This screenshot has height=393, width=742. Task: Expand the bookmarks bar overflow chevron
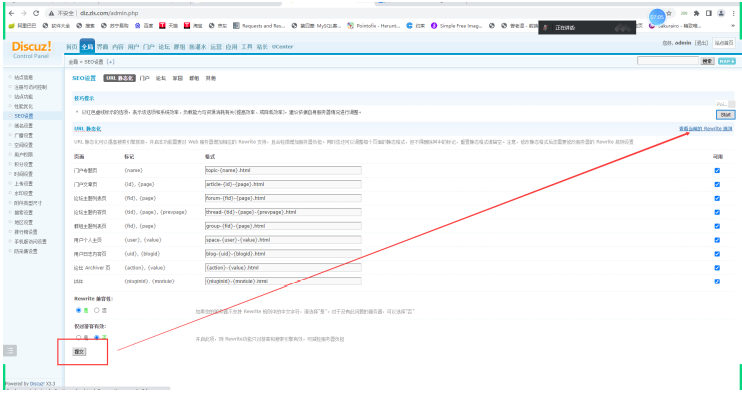click(733, 26)
